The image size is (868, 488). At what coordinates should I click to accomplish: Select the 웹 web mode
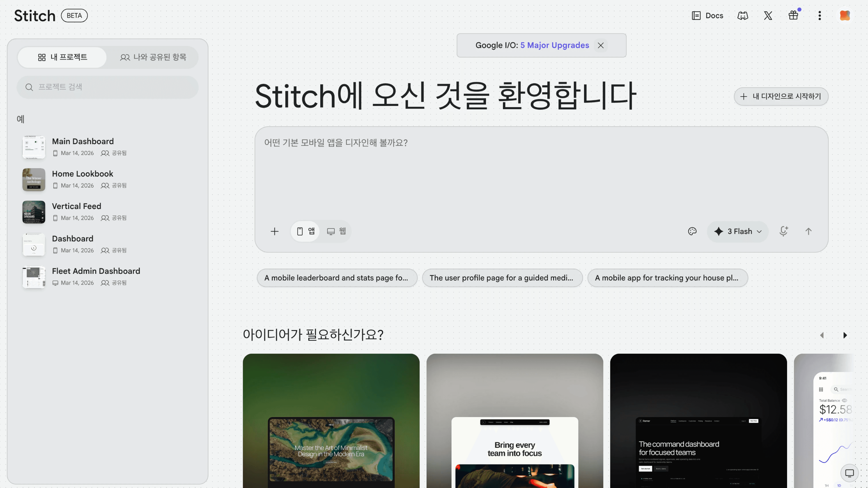point(336,231)
